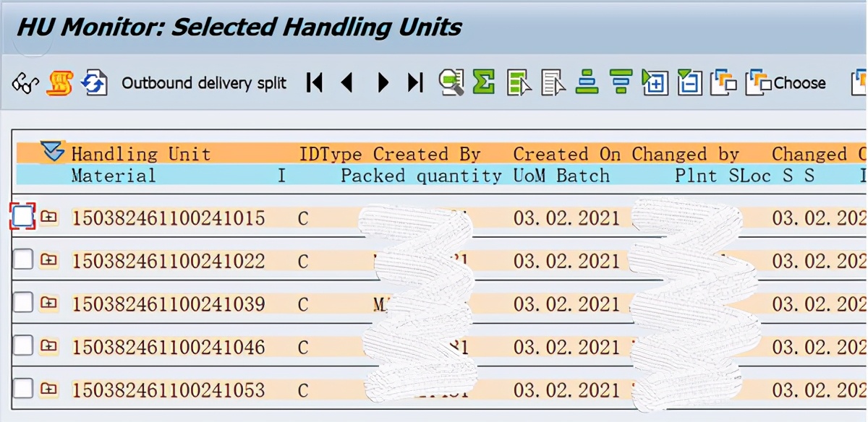
Task: Select HU number 150382461100241053
Action: click(169, 391)
